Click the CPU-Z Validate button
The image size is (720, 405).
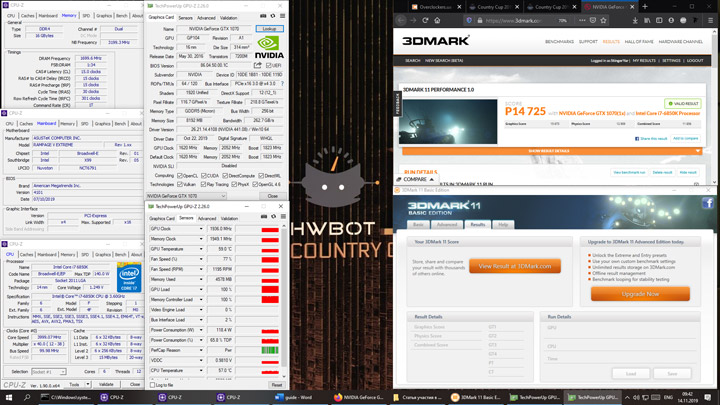(x=106, y=384)
